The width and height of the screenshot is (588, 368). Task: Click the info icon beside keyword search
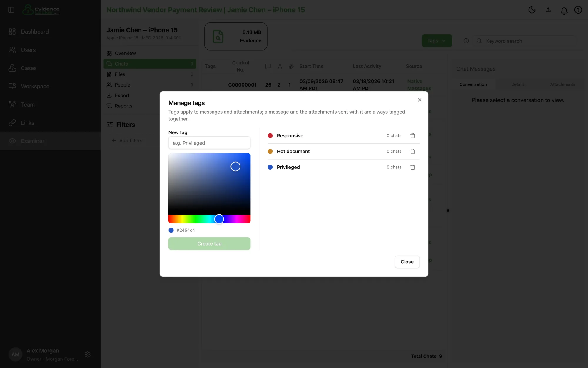466,41
